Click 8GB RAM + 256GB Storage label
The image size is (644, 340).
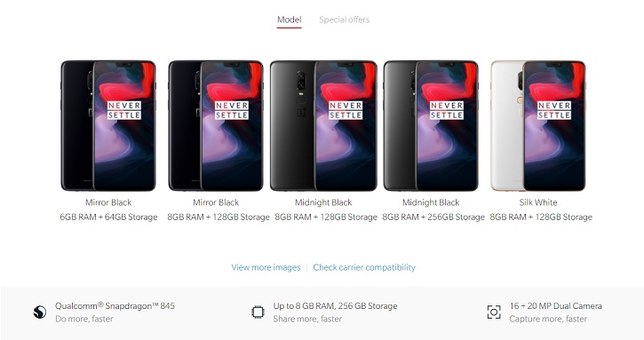click(433, 217)
